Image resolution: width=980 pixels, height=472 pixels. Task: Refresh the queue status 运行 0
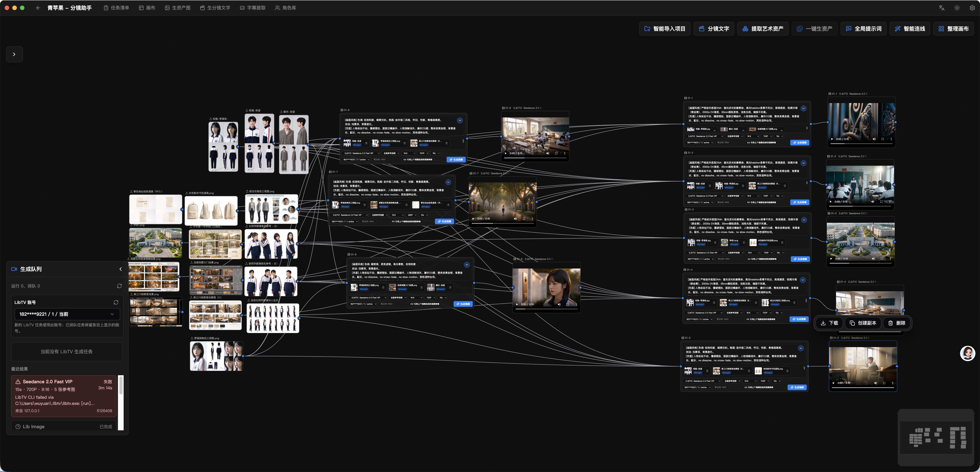click(119, 286)
